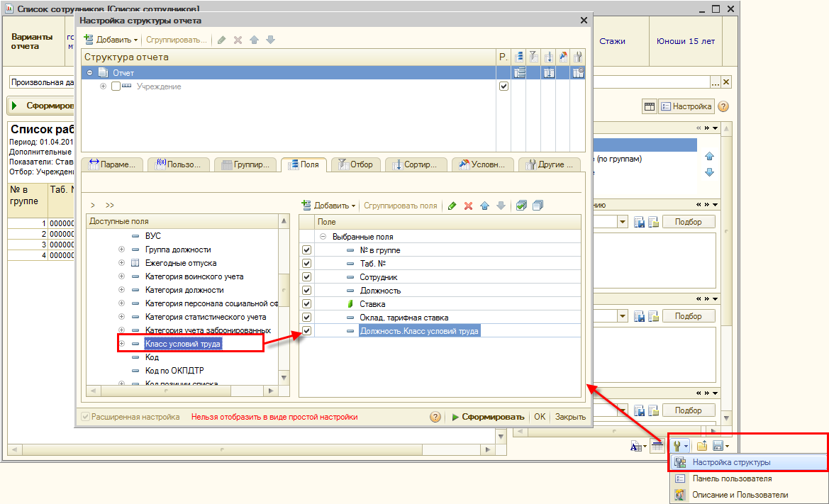Click the single arrow add field button
Image resolution: width=829 pixels, height=504 pixels.
coord(93,205)
